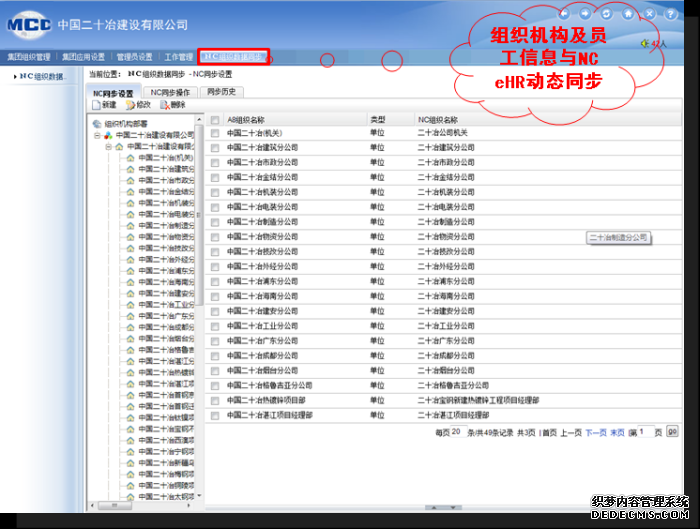Select the NC同步设置 tab
This screenshot has width=700, height=529.
coord(113,93)
